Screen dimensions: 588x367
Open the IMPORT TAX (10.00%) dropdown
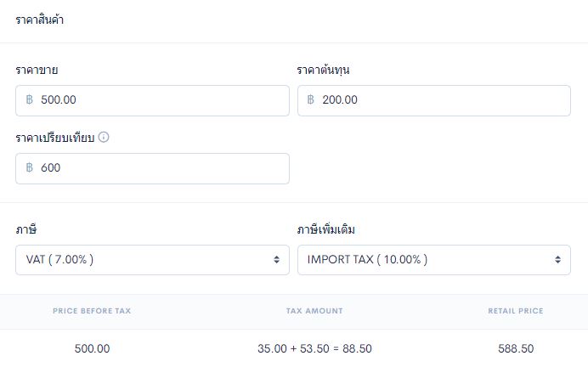[434, 260]
